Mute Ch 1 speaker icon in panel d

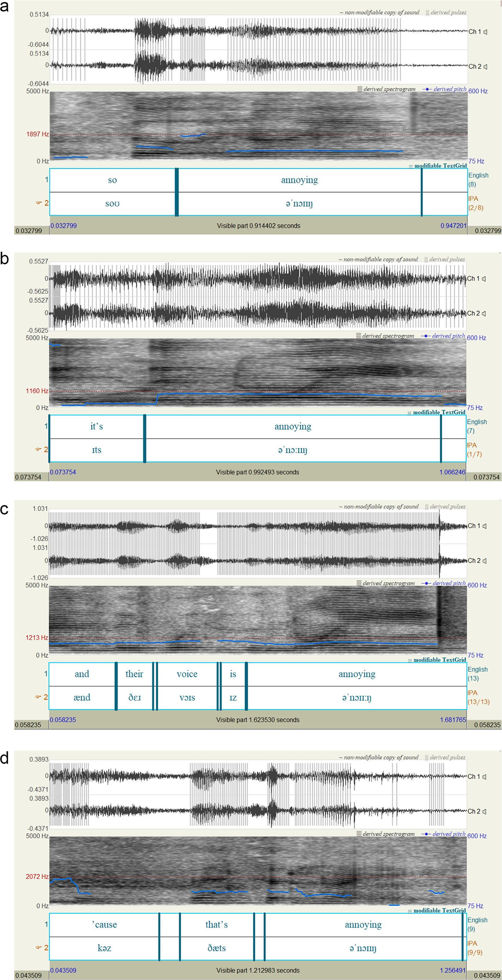(484, 777)
